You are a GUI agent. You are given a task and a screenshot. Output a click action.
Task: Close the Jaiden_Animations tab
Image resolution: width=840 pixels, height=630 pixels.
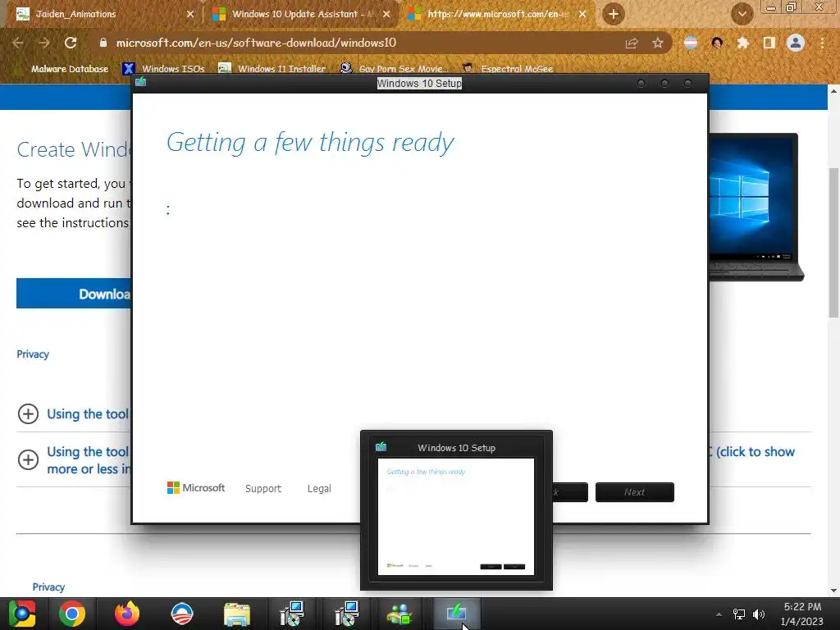click(190, 15)
